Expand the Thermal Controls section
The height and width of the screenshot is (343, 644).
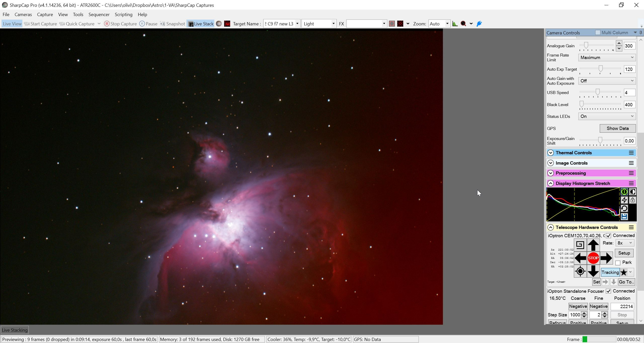[551, 153]
